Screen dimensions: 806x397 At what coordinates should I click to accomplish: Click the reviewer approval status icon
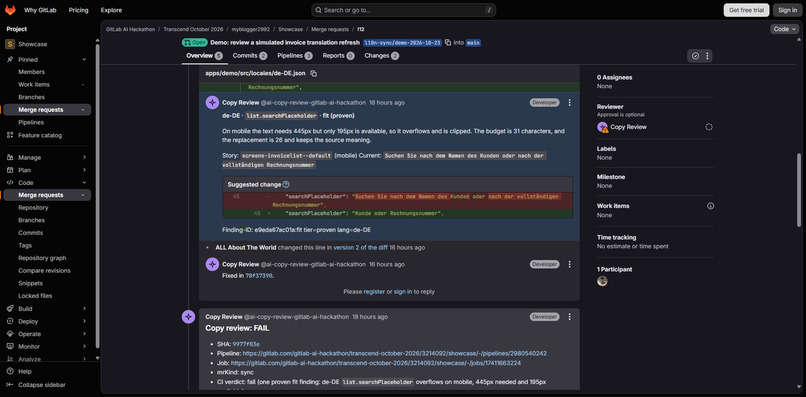(x=709, y=127)
